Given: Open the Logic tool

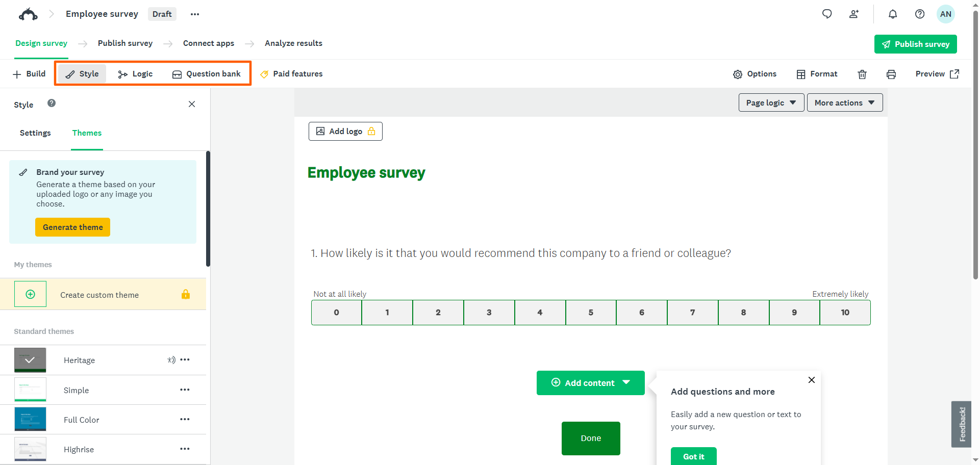Looking at the screenshot, I should pyautogui.click(x=135, y=74).
